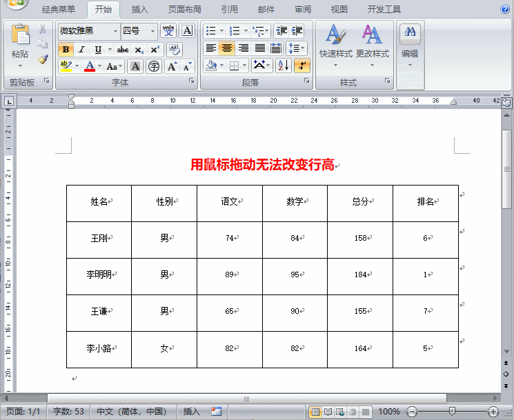Image resolution: width=514 pixels, height=420 pixels.
Task: Select the Format Painter brush
Action: (x=43, y=59)
